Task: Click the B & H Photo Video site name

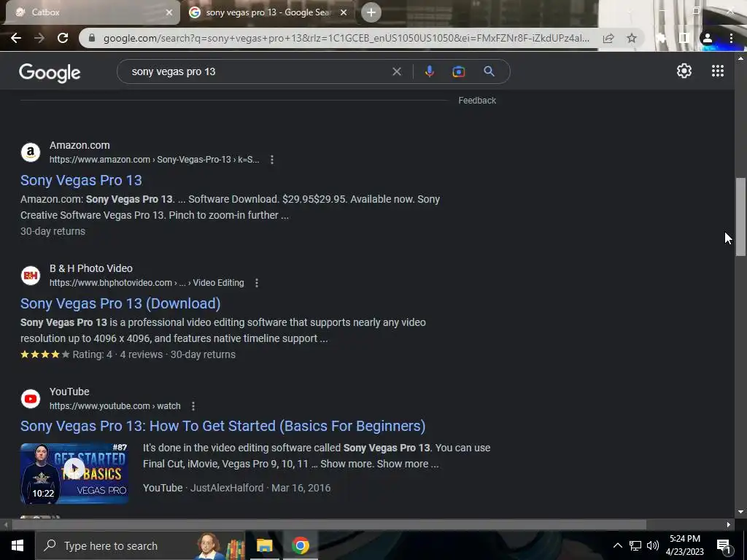Action: [91, 268]
